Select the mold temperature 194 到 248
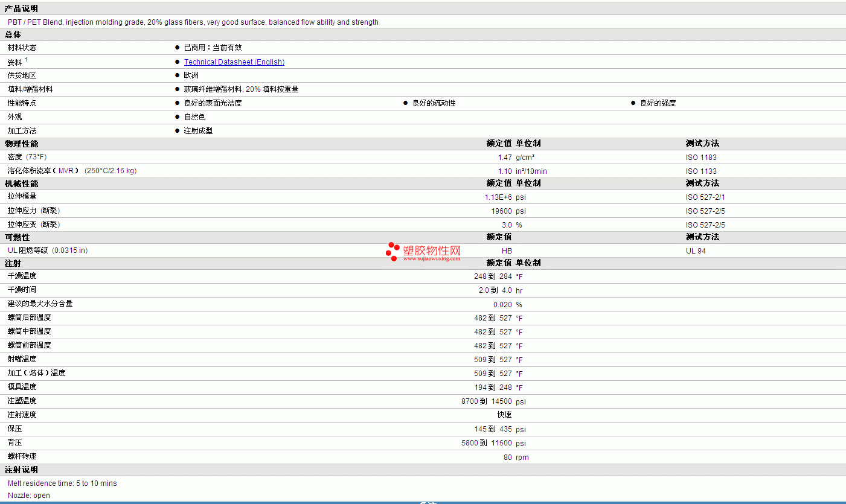The height and width of the screenshot is (504, 846). coord(493,388)
